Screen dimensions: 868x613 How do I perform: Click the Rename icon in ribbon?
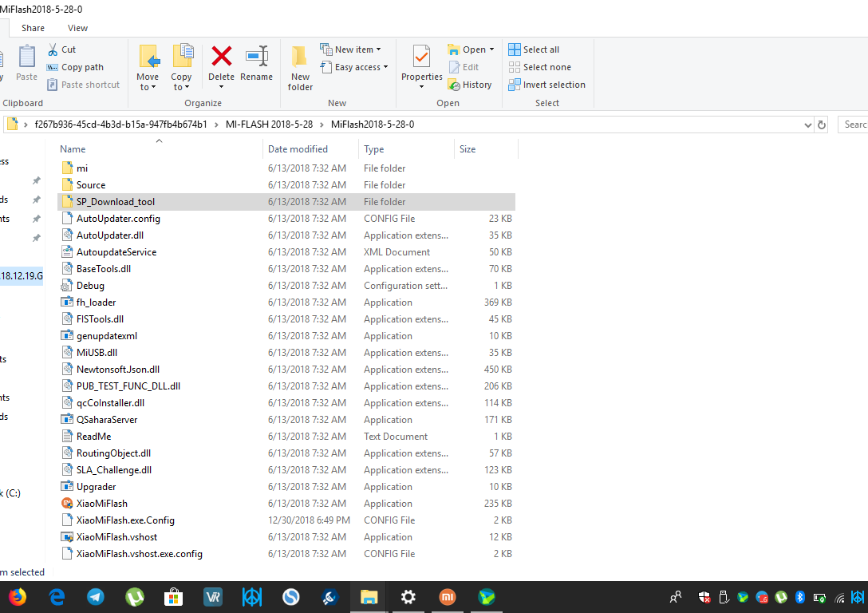257,57
